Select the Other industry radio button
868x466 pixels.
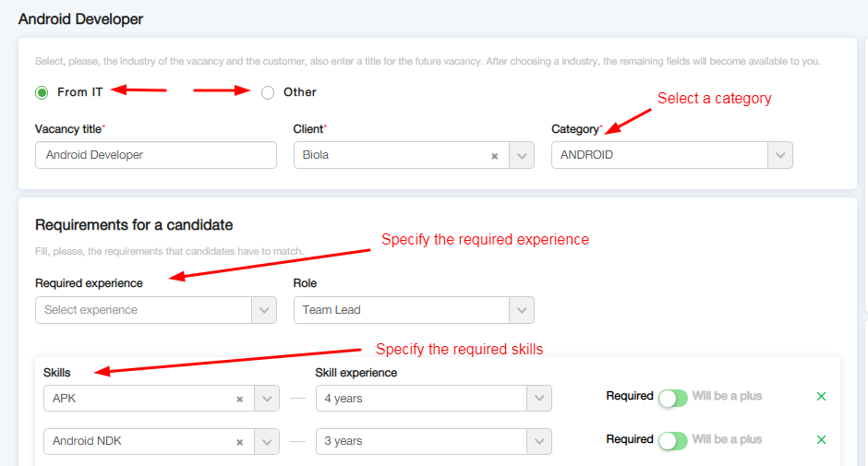268,92
